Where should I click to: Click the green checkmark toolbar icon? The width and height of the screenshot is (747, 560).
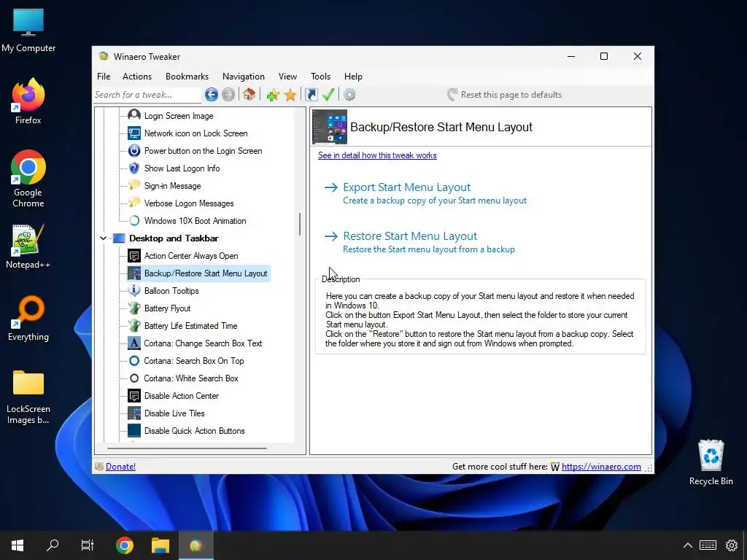point(328,94)
